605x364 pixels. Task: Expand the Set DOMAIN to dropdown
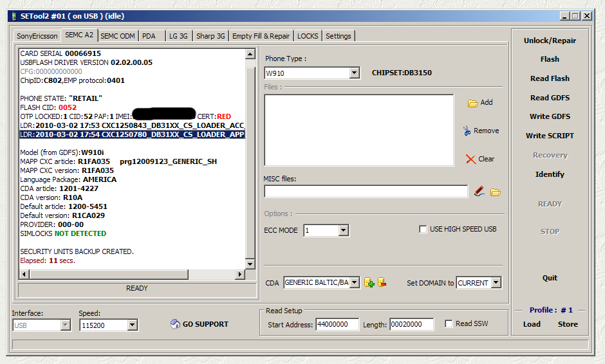tap(495, 282)
